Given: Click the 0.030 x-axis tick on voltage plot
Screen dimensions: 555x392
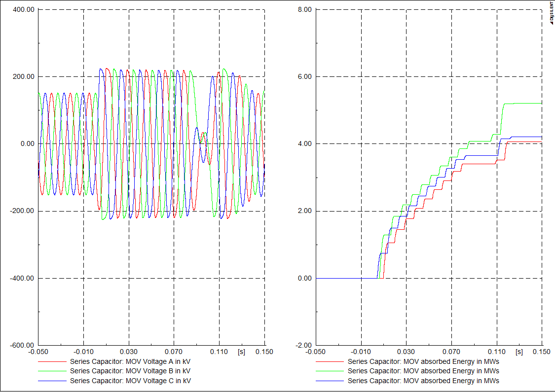Looking at the screenshot, I should (x=129, y=352).
